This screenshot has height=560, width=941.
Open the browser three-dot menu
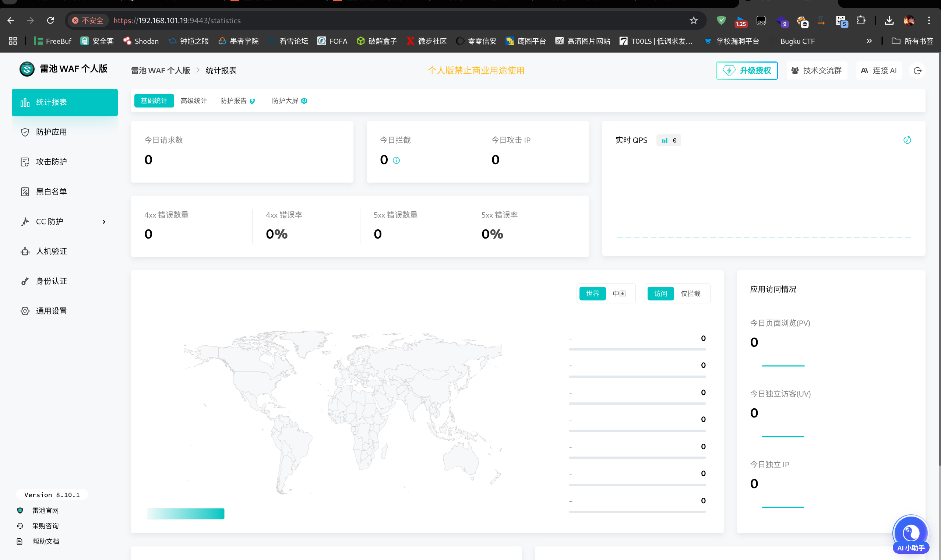point(928,20)
